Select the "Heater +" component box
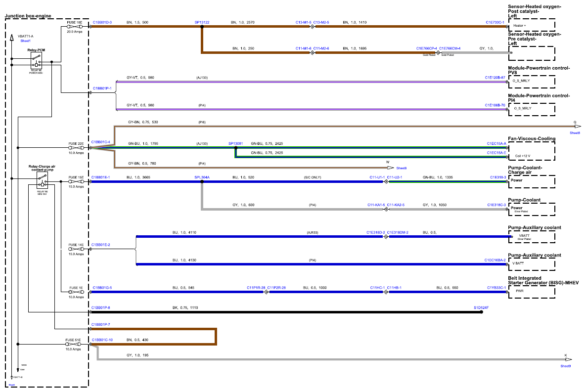 [x=532, y=25]
